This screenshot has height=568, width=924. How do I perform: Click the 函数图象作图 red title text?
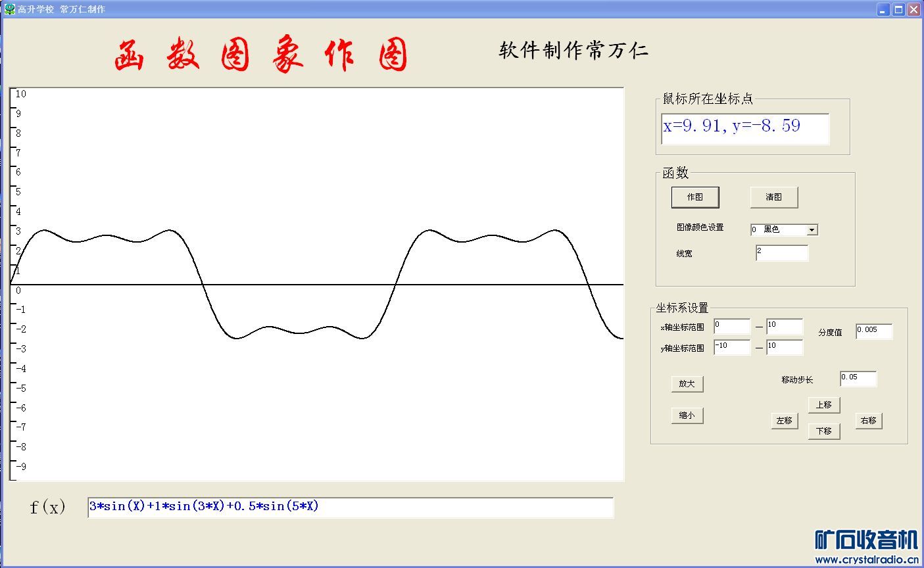coord(261,55)
